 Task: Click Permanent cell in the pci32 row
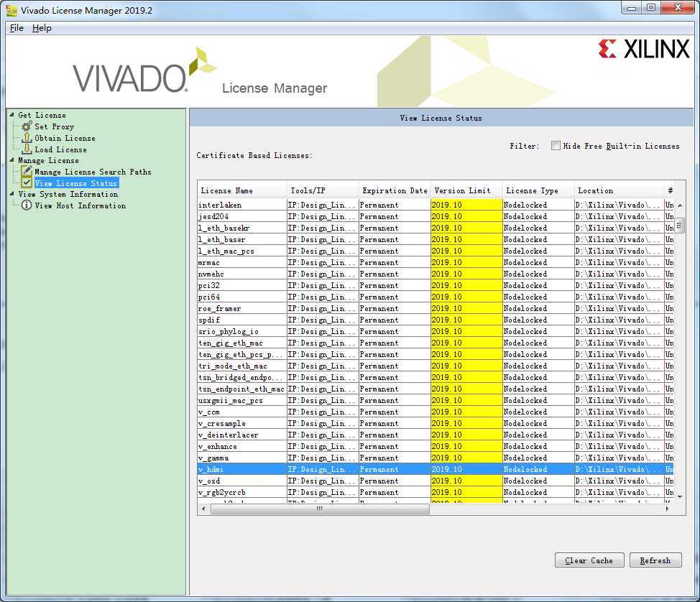click(395, 286)
